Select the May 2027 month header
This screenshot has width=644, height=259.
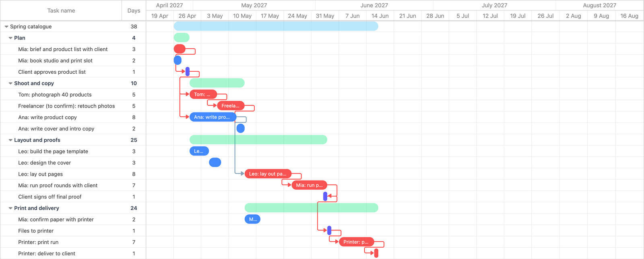coord(254,5)
